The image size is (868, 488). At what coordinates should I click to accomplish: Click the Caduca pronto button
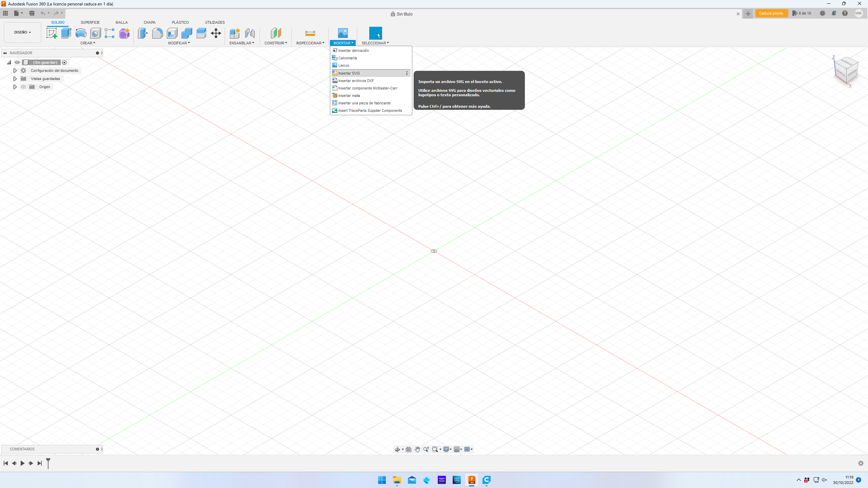pos(771,14)
